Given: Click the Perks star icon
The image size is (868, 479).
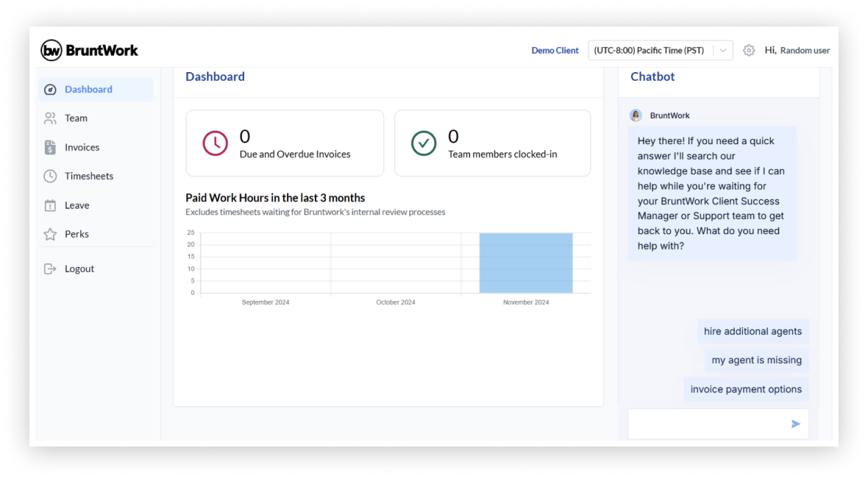Looking at the screenshot, I should pos(50,234).
